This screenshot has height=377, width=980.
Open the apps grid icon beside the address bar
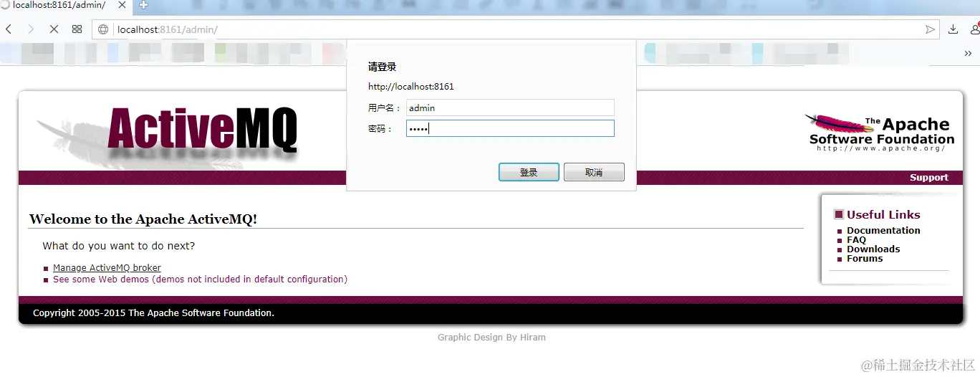point(77,29)
